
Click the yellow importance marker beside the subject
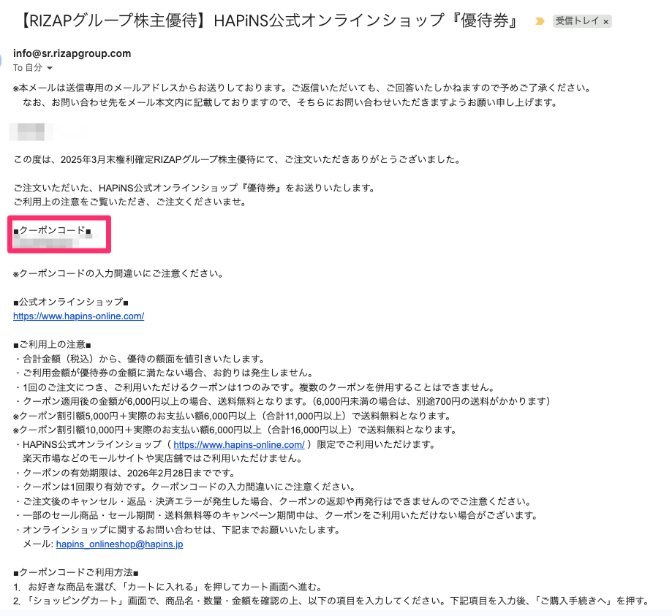(540, 21)
